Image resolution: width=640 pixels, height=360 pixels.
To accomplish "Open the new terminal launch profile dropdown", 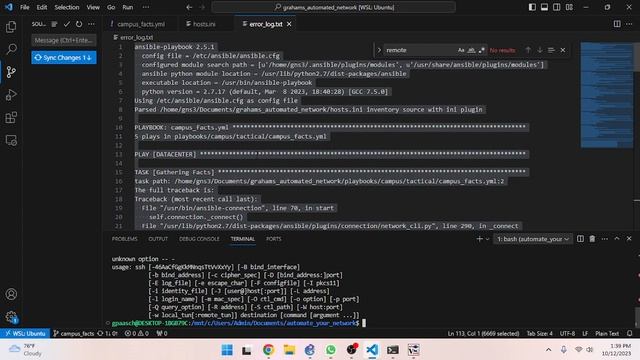I will 487,239.
